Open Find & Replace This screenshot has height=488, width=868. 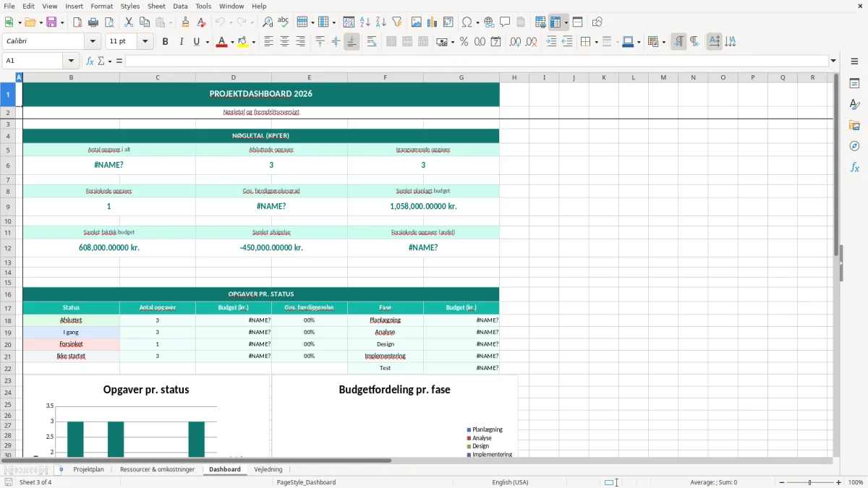[x=268, y=22]
